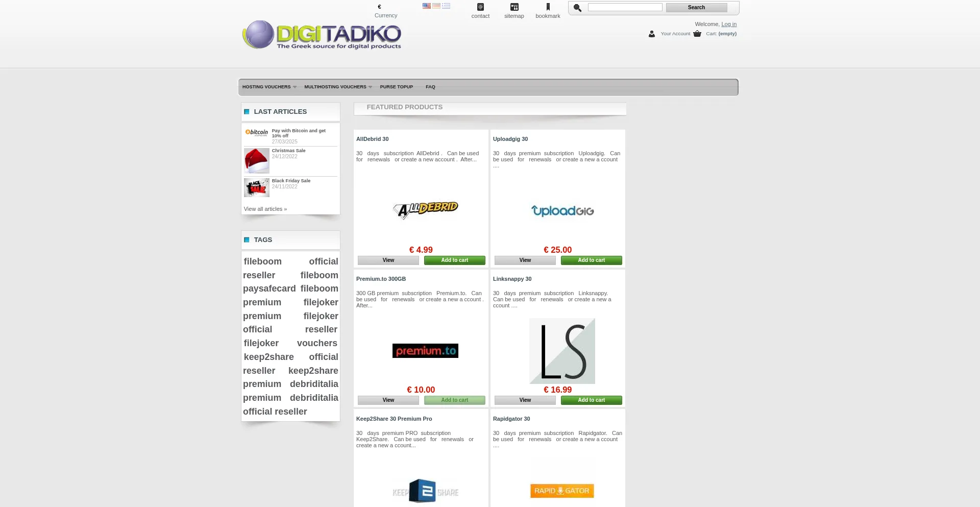
Task: View the AllDebrid 30 product
Action: click(x=388, y=260)
